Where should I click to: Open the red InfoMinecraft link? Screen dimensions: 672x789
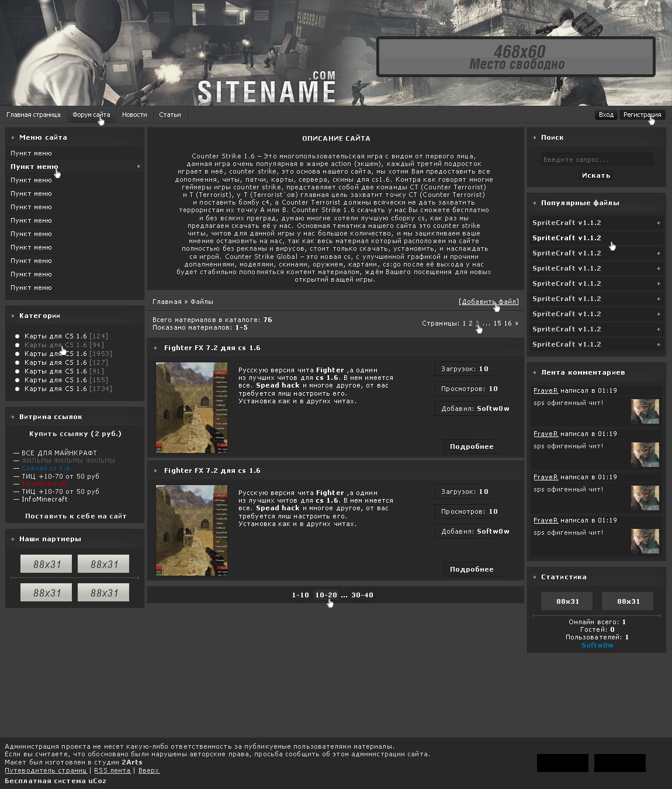[44, 484]
